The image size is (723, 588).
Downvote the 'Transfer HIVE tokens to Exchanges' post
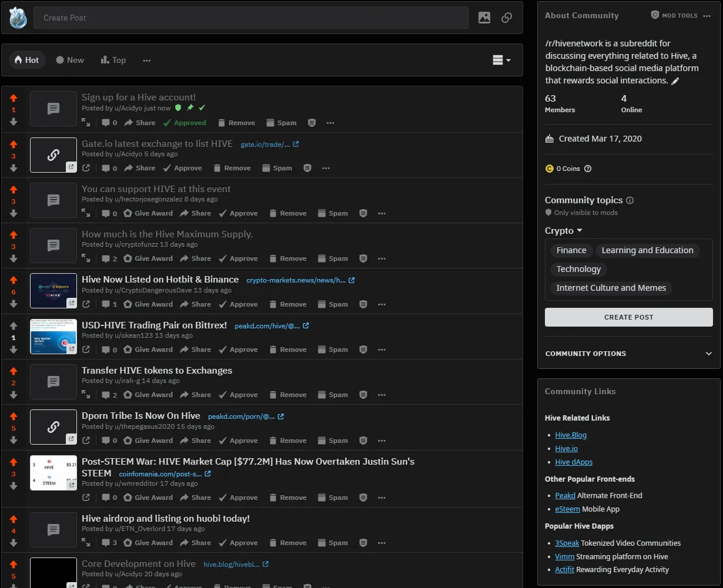14,395
